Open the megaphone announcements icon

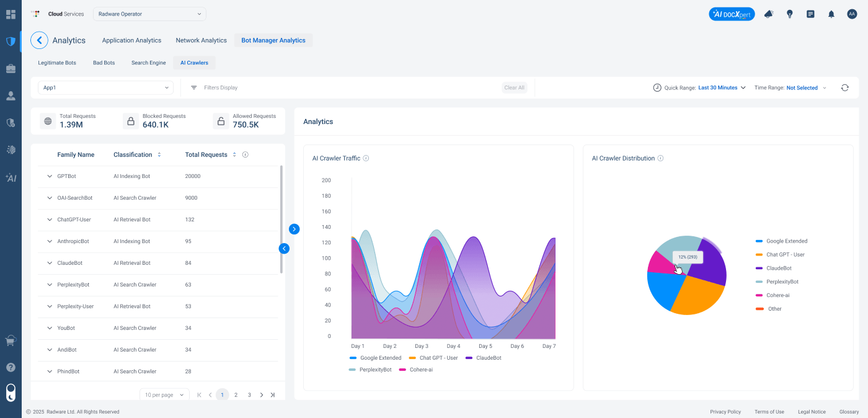pos(769,14)
